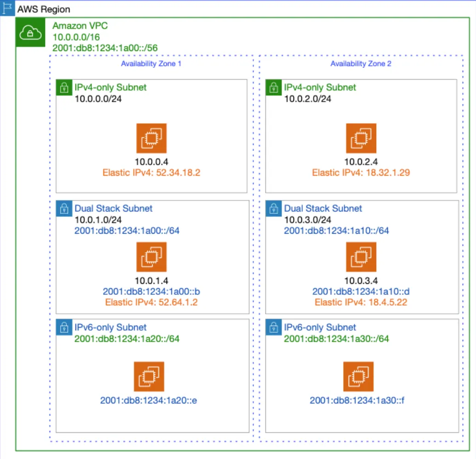Click the VPC CIDR 10.0.0.0/16
Viewport: 476px width, 459px height.
(x=76, y=37)
